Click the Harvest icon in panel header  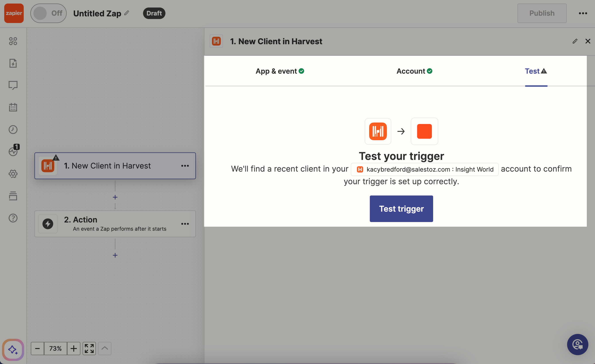[216, 41]
